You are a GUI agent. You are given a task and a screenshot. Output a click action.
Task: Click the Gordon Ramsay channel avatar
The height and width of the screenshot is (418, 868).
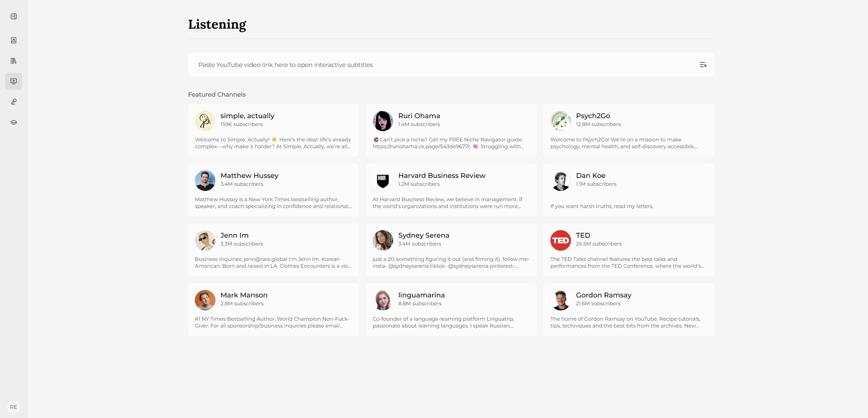(x=560, y=300)
